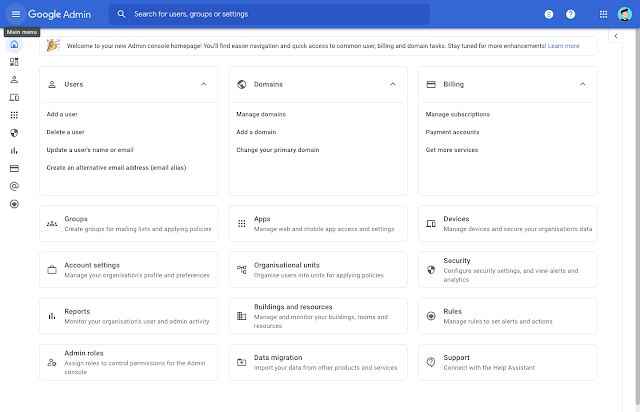This screenshot has height=412, width=640.
Task: Click the Home icon in sidebar
Action: tap(14, 44)
